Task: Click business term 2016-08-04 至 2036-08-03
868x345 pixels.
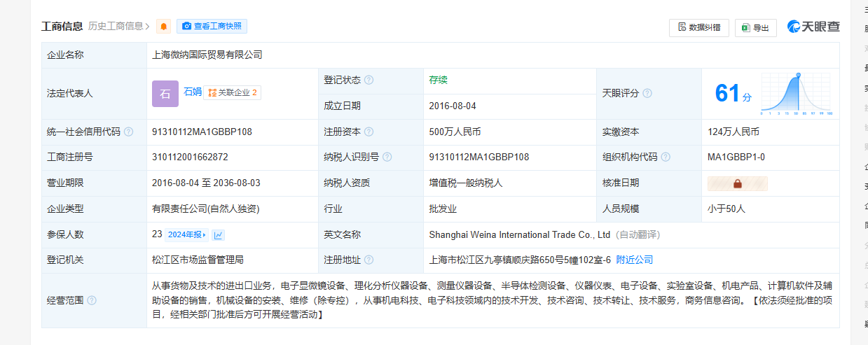Action: pyautogui.click(x=206, y=183)
